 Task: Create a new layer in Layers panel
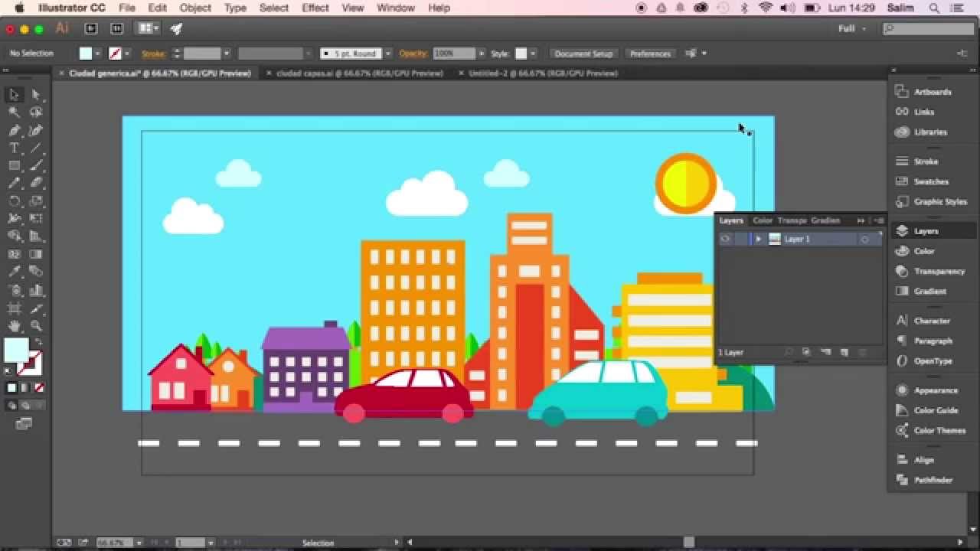click(x=844, y=352)
